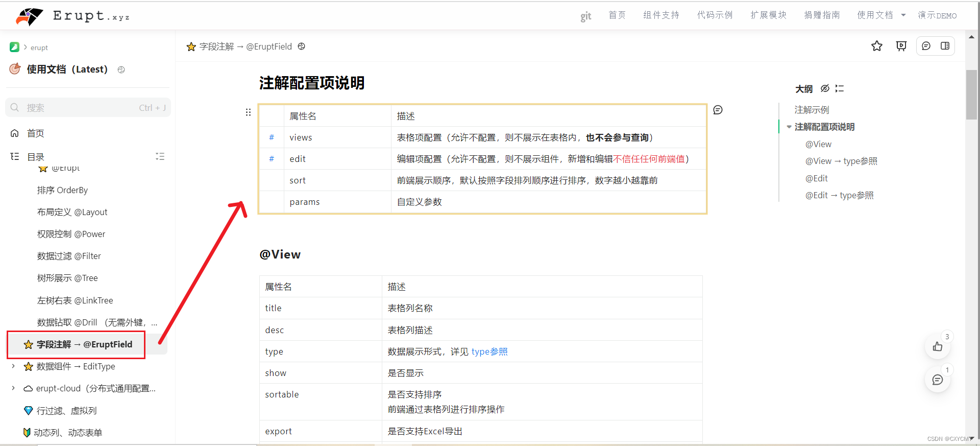
Task: Click the Erupt.xyz logo
Action: click(72, 16)
